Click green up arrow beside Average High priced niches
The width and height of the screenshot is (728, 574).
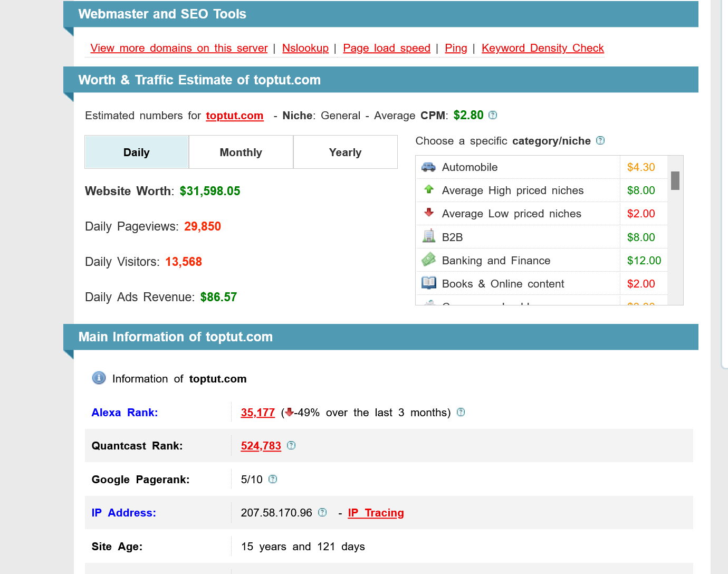pyautogui.click(x=428, y=190)
